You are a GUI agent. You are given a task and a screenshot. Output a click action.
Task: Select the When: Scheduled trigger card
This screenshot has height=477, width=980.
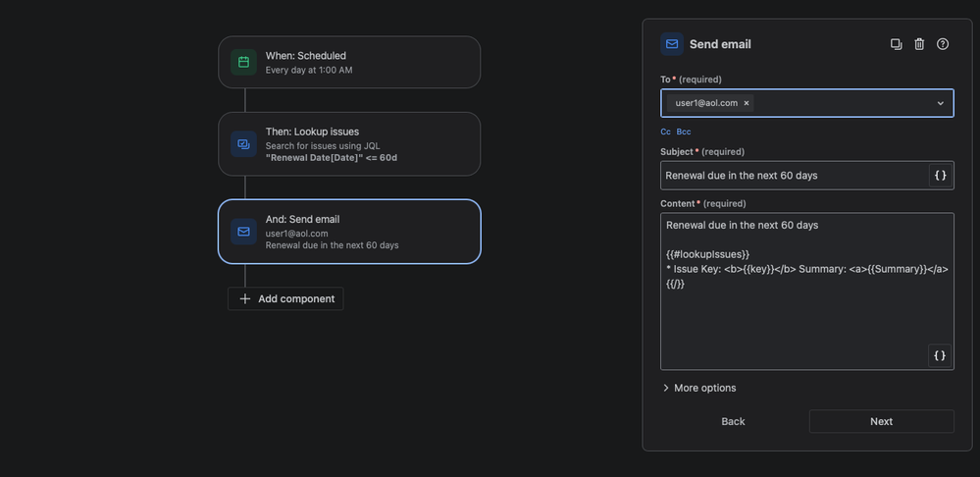point(349,62)
